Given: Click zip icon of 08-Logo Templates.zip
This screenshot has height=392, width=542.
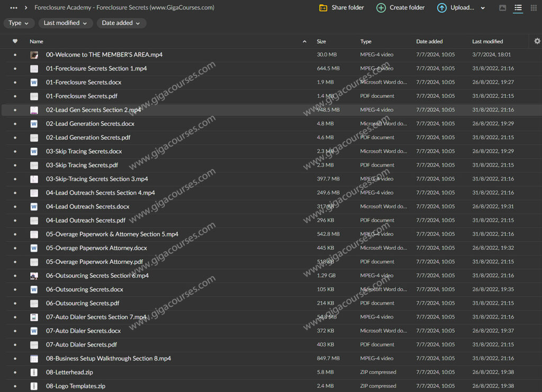Looking at the screenshot, I should pyautogui.click(x=34, y=386).
